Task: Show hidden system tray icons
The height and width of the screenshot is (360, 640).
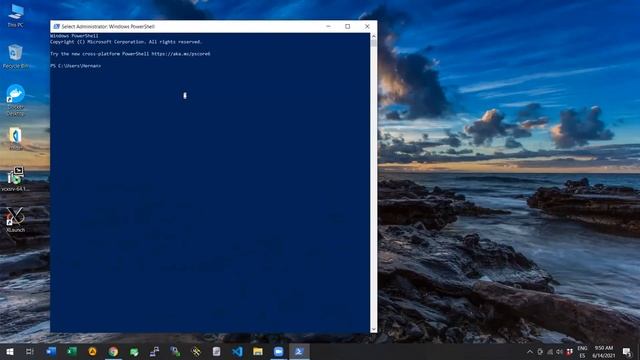Action: point(530,351)
